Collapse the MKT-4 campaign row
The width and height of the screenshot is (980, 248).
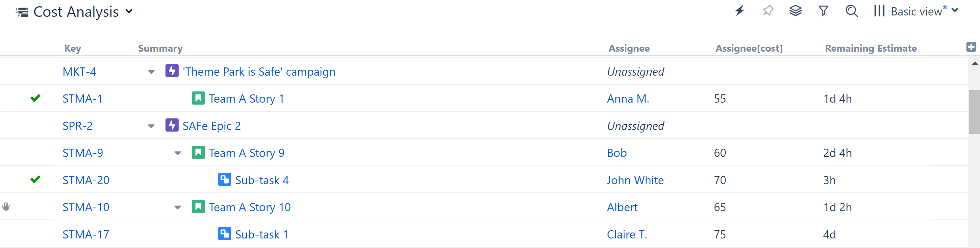[x=151, y=72]
